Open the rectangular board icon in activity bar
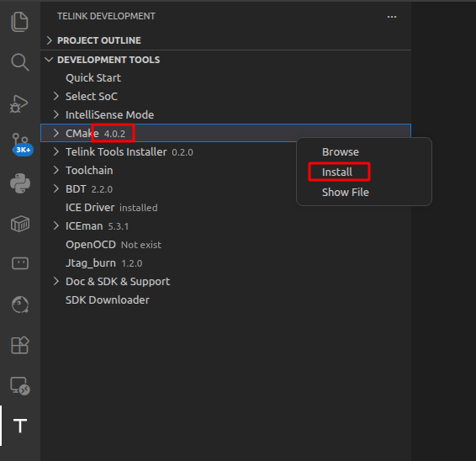 pos(20,263)
